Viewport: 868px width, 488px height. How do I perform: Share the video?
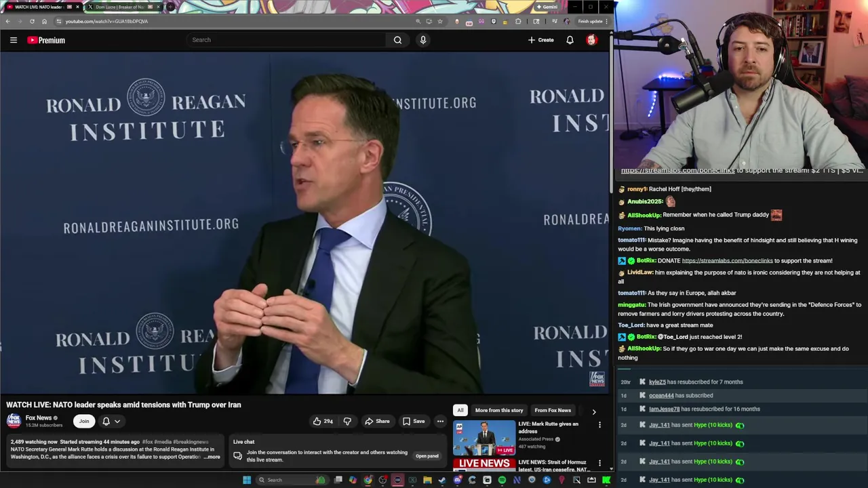click(x=377, y=422)
